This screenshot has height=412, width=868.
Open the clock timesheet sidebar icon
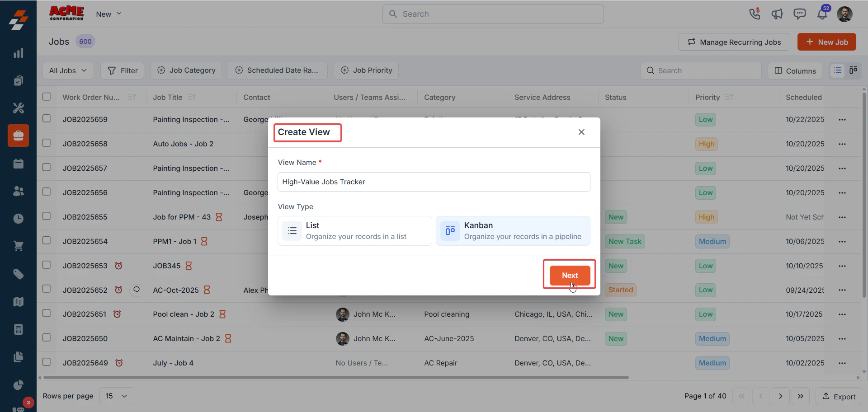pyautogui.click(x=18, y=219)
